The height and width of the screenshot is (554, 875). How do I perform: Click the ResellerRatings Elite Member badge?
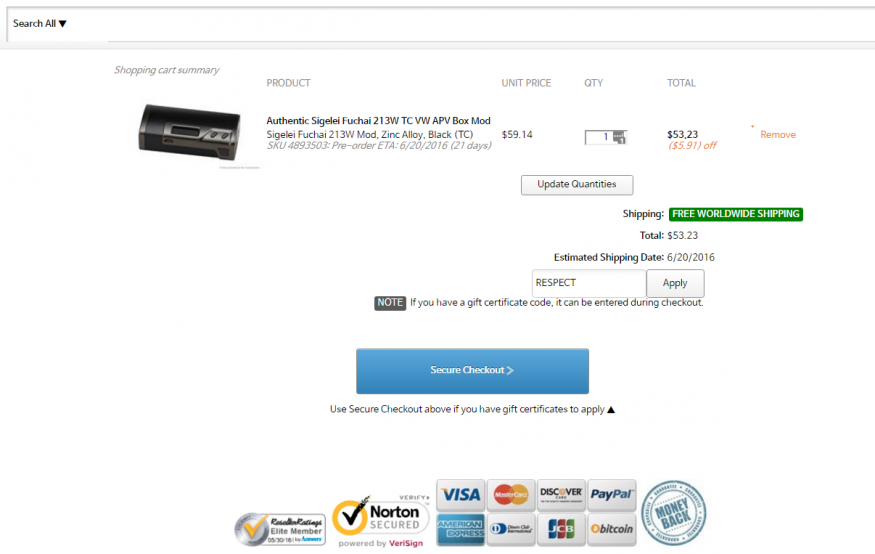coord(280,529)
